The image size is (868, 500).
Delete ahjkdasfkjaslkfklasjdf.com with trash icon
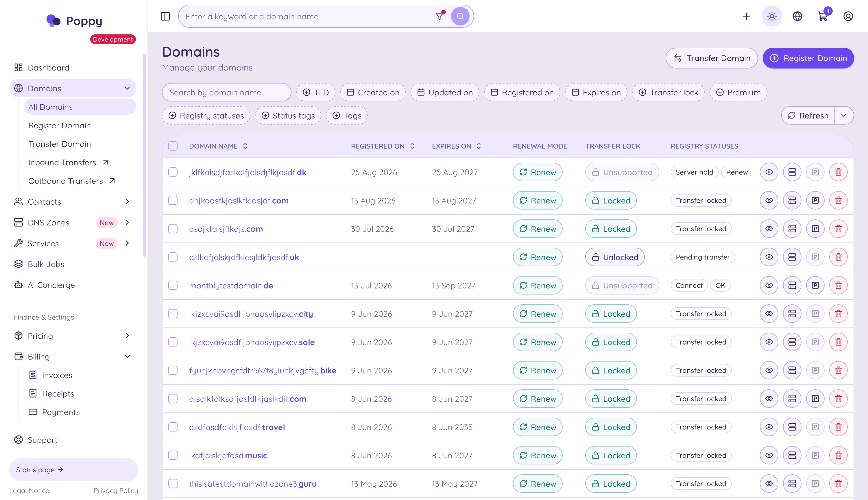click(x=838, y=200)
